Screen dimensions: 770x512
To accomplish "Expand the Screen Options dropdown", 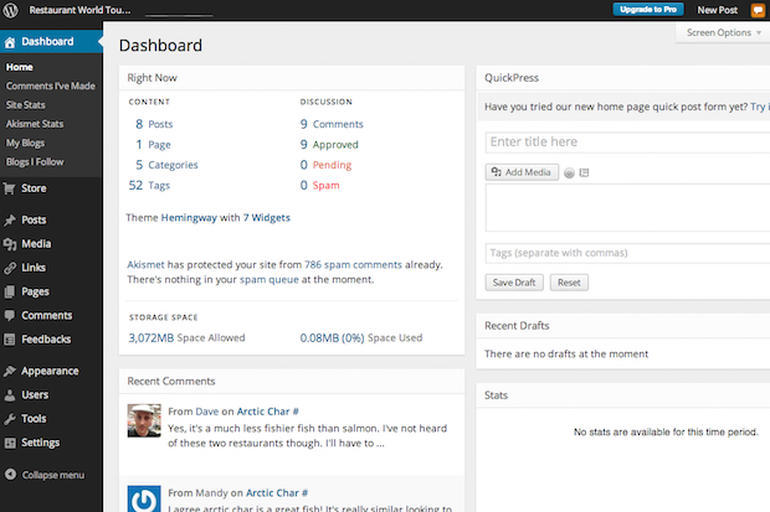I will coord(723,32).
